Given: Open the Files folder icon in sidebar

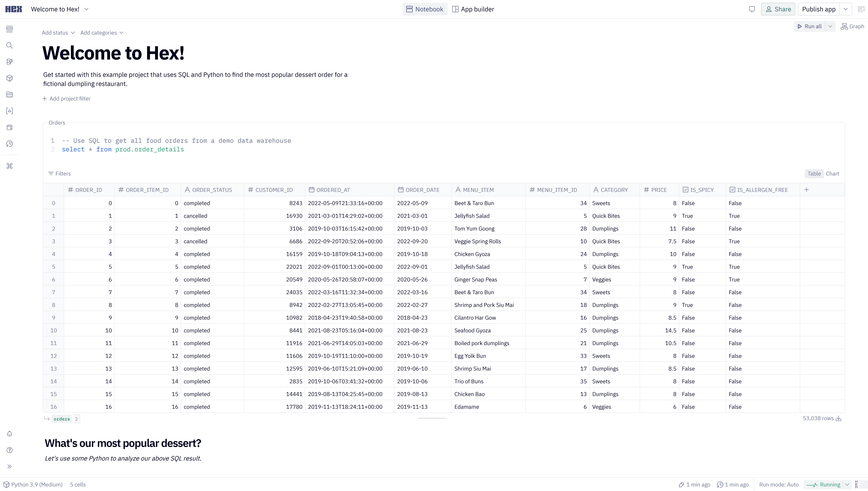Looking at the screenshot, I should pos(9,95).
